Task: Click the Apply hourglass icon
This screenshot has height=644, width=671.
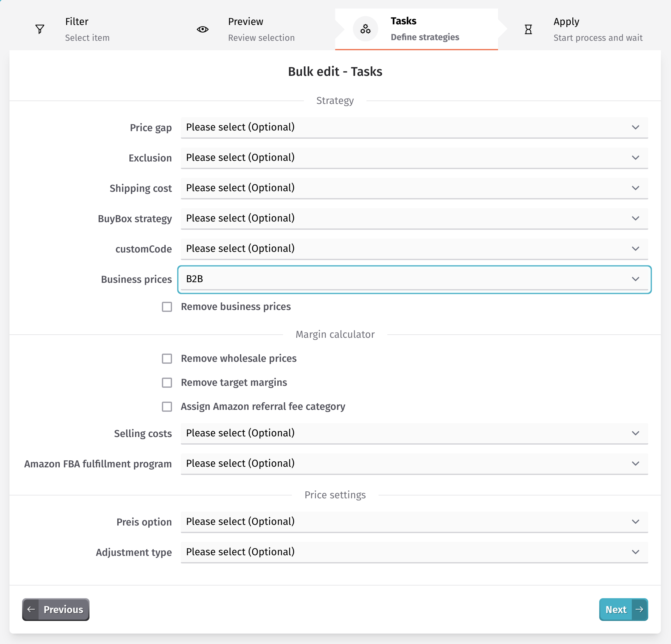Action: coord(528,29)
